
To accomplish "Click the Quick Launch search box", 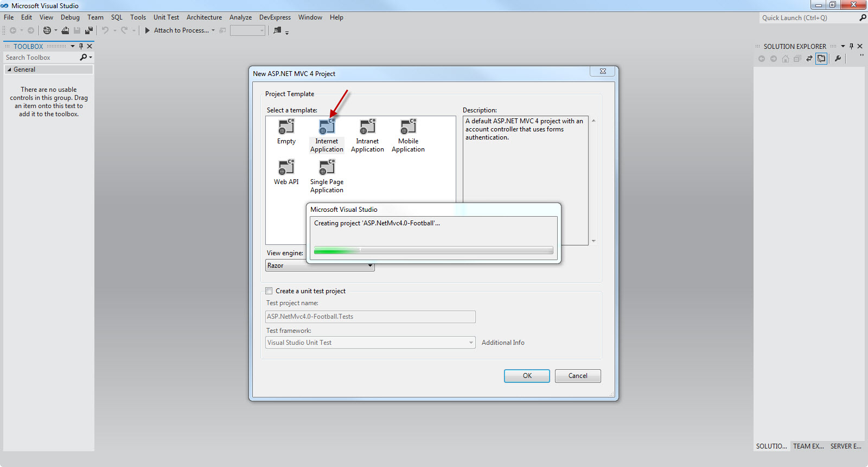I will point(808,18).
